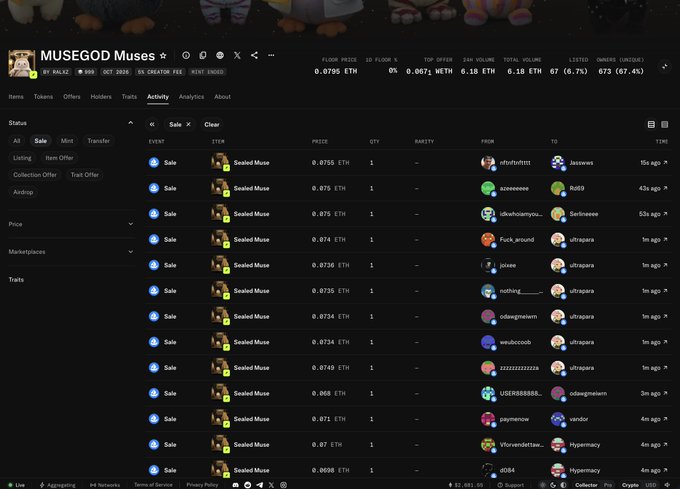Switch to Pro mode
Screen dimensions: 680x489
(x=608, y=485)
